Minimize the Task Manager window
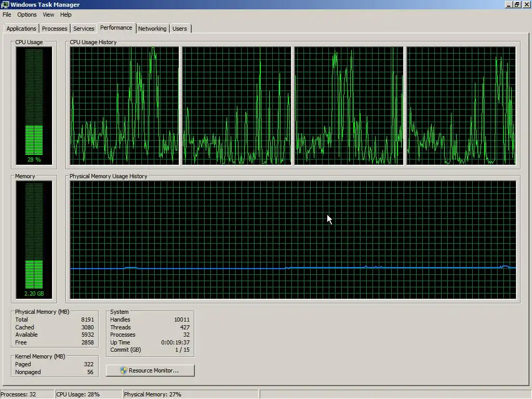532x399 pixels. (x=508, y=4)
